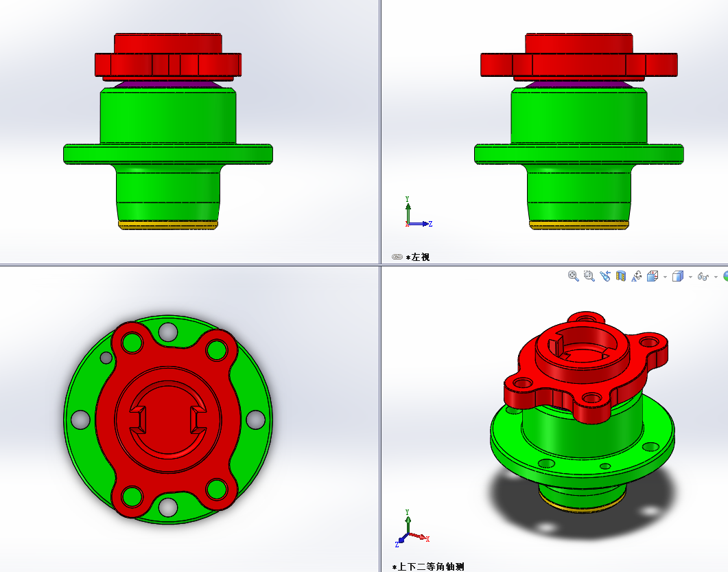The image size is (728, 572).
Task: Click the Hide/Show Items glasses icon
Action: (703, 277)
